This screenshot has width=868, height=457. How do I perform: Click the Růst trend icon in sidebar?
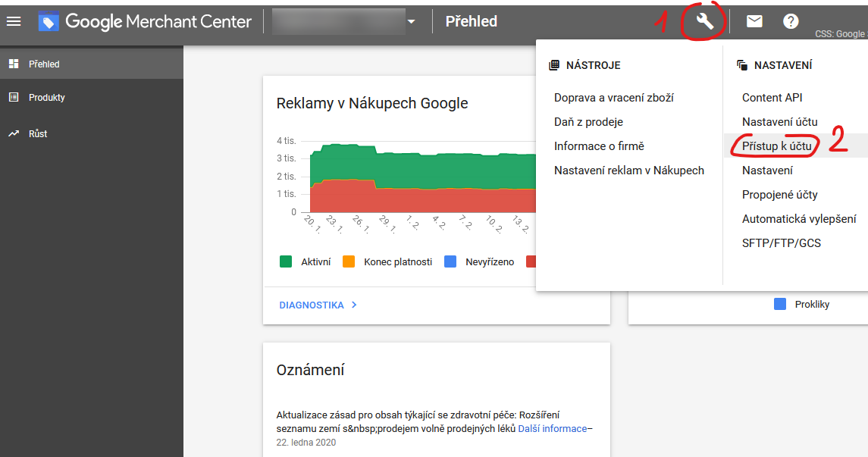[x=14, y=133]
